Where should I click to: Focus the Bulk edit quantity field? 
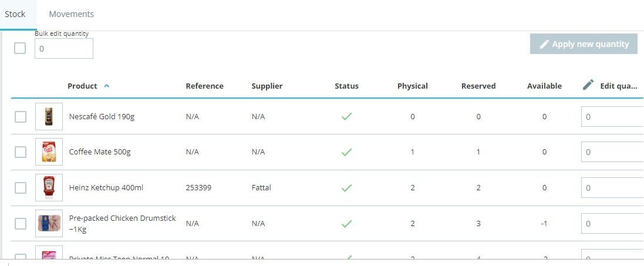coord(63,49)
